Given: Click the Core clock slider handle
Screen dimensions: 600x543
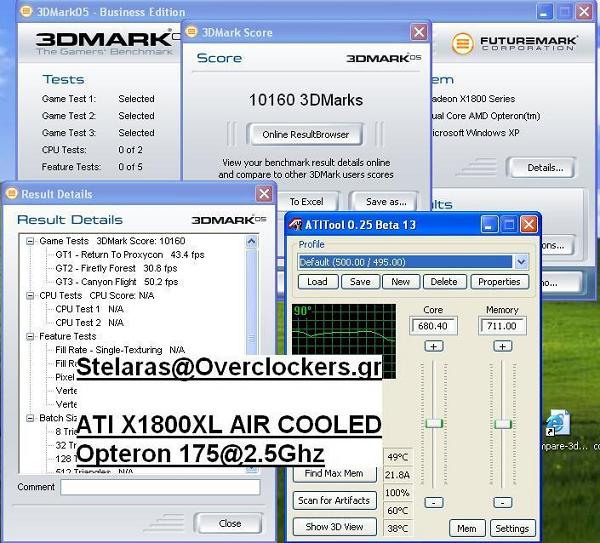Looking at the screenshot, I should (x=434, y=423).
